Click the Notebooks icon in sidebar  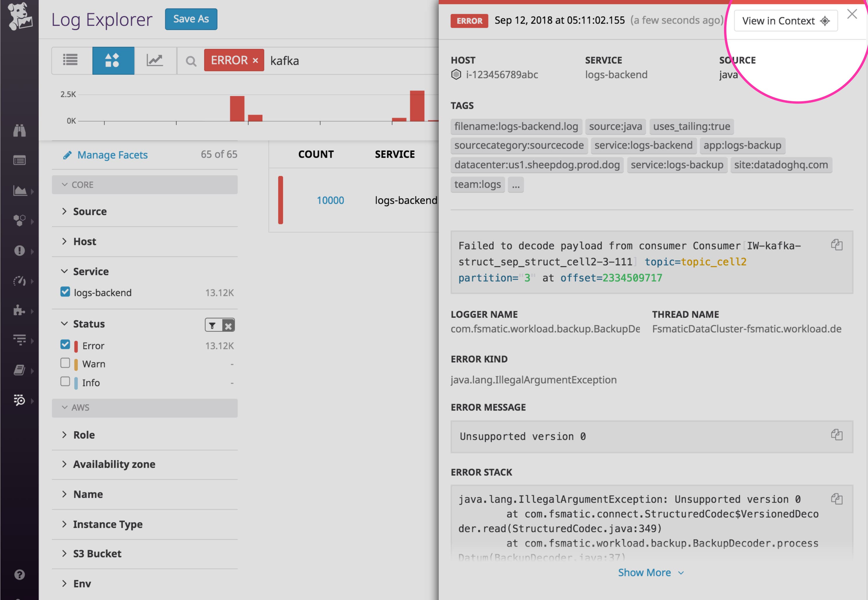[19, 370]
